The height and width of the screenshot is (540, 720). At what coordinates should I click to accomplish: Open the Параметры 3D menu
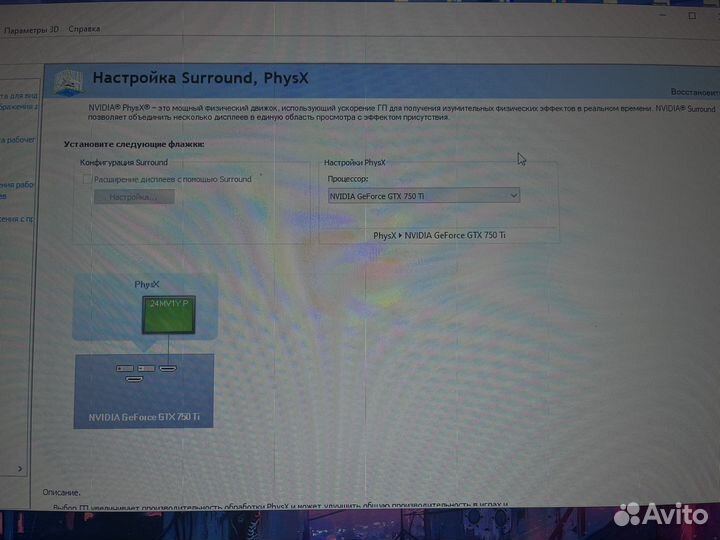click(32, 29)
